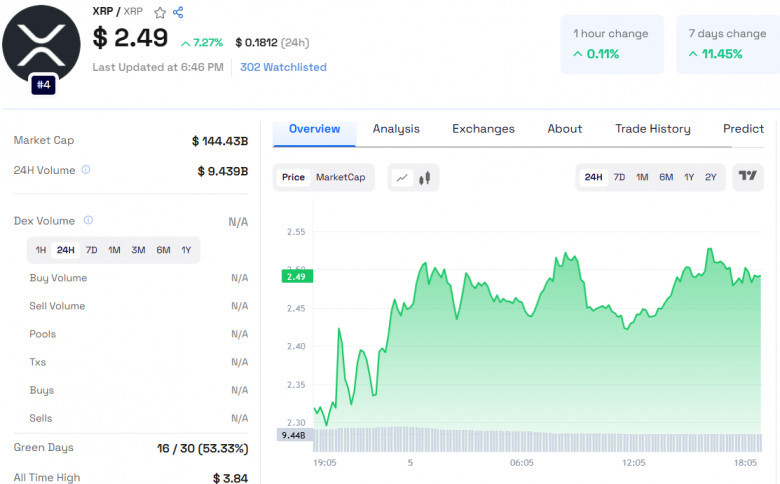Select 1Y Dex Volume period

(x=186, y=250)
